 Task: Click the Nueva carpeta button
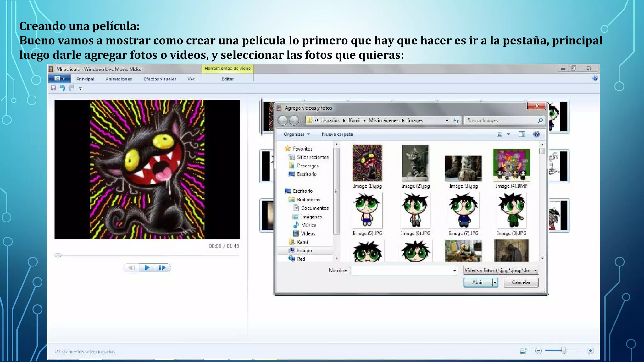(337, 134)
